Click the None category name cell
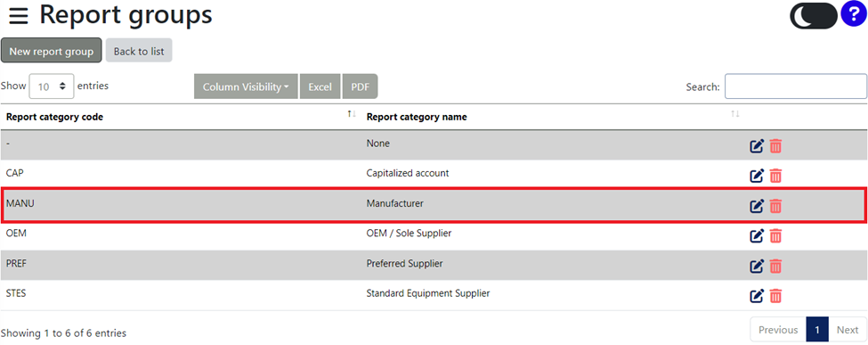Viewport: 868px width, 345px height. (x=378, y=144)
